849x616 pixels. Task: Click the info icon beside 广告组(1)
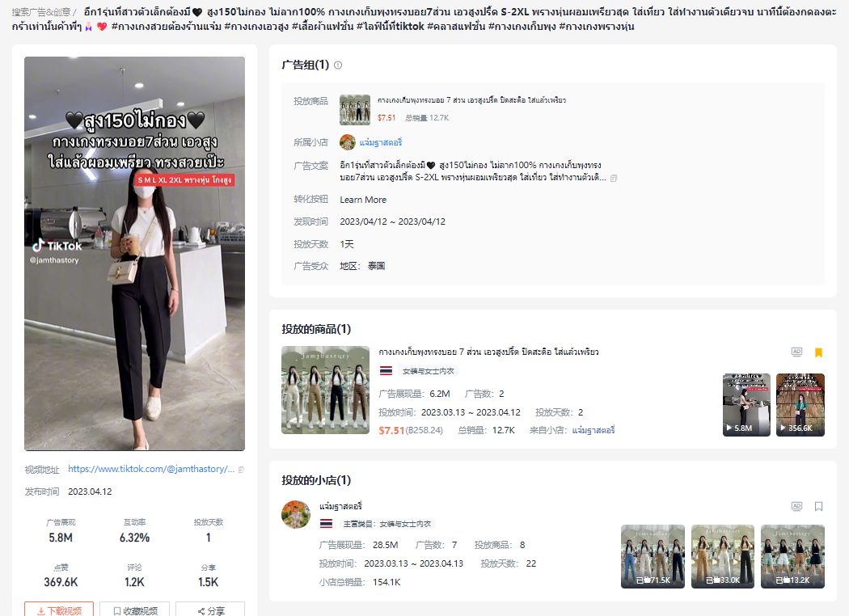[338, 65]
